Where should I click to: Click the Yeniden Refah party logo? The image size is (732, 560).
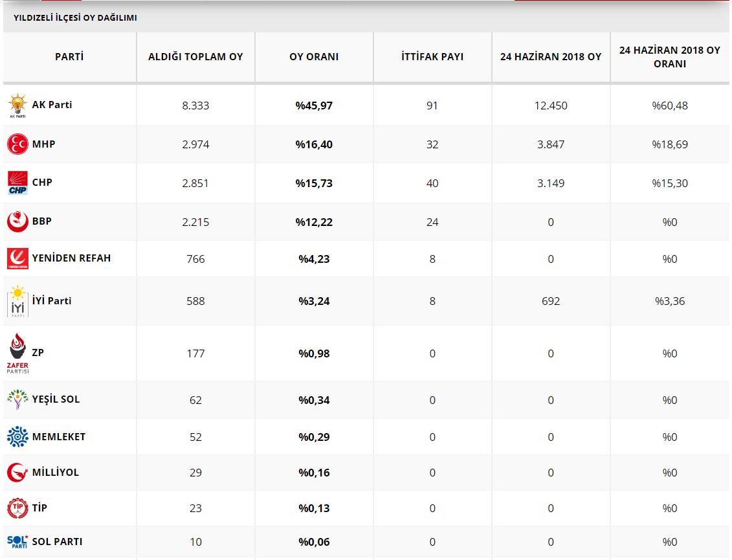tap(17, 258)
